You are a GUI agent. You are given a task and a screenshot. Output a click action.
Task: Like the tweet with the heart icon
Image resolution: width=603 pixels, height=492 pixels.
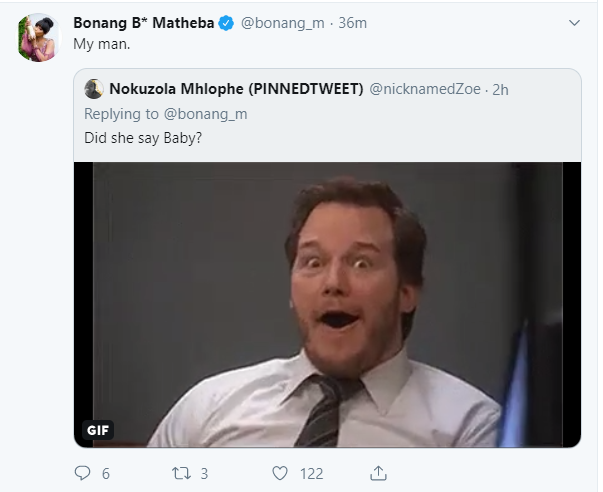(x=281, y=472)
